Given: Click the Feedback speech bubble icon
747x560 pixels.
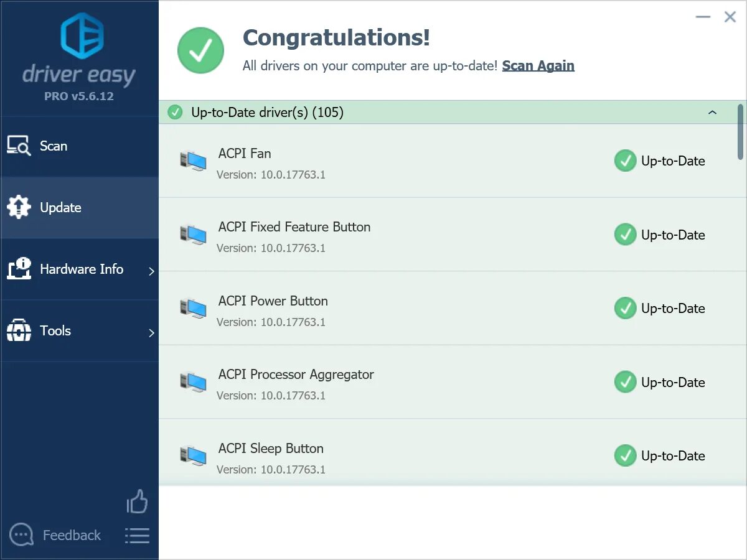Looking at the screenshot, I should [x=22, y=534].
